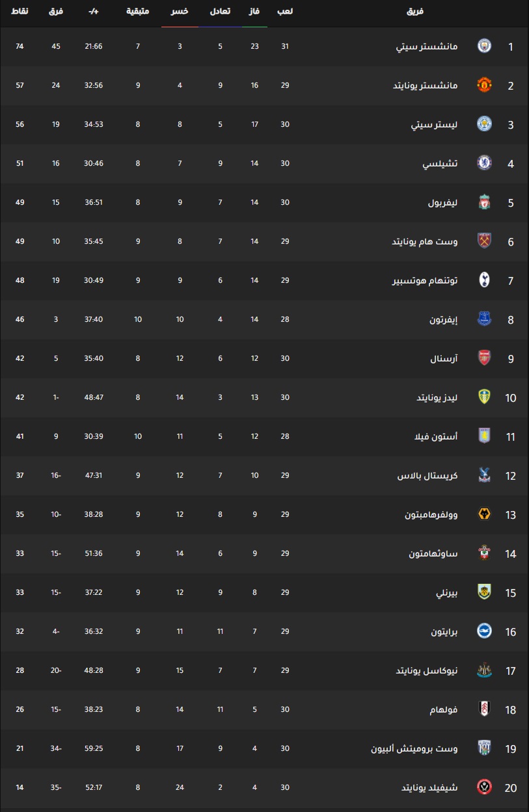Click the تعادل (draw) column header
This screenshot has width=529, height=812.
[x=220, y=12]
